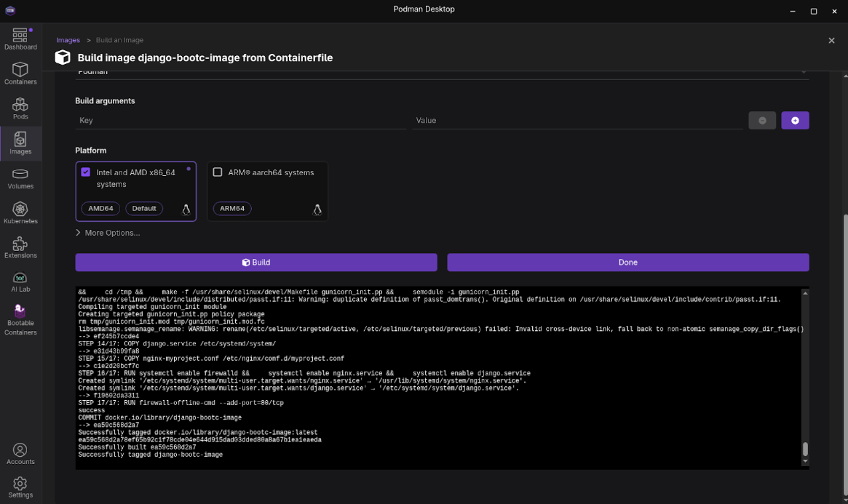
Task: Click the build argument Key field
Action: point(240,121)
